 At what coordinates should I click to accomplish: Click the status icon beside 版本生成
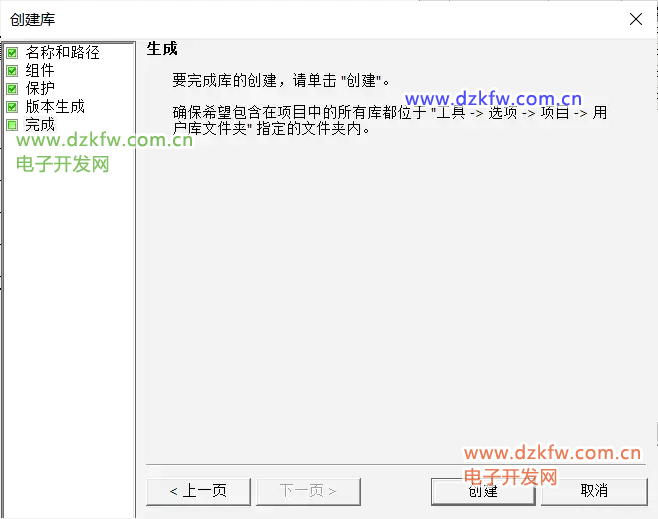click(x=12, y=107)
